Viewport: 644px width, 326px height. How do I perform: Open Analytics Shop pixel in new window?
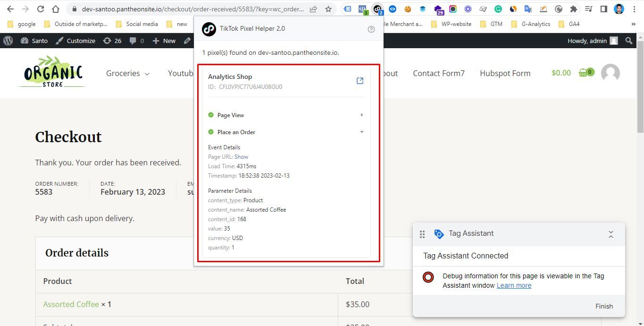point(360,81)
